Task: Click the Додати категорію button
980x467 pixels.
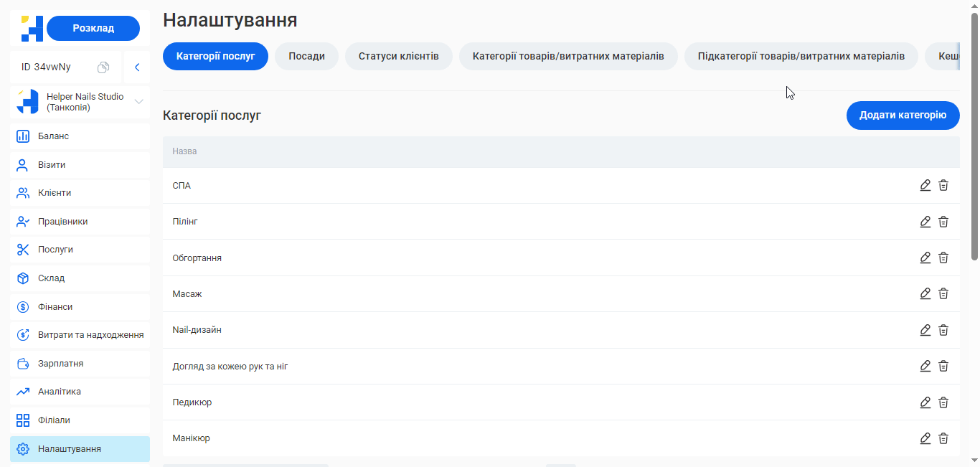Action: coord(903,115)
